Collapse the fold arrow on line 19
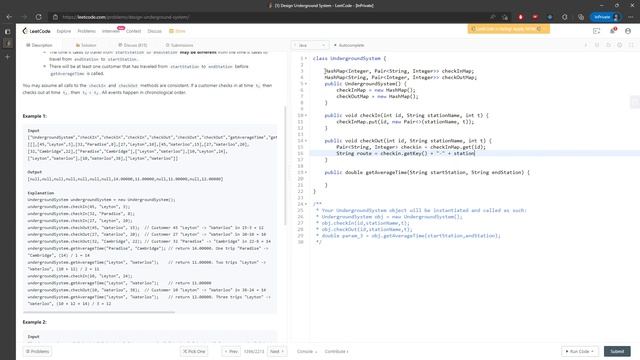Image resolution: width=640 pixels, height=360 pixels. pyautogui.click(x=306, y=172)
